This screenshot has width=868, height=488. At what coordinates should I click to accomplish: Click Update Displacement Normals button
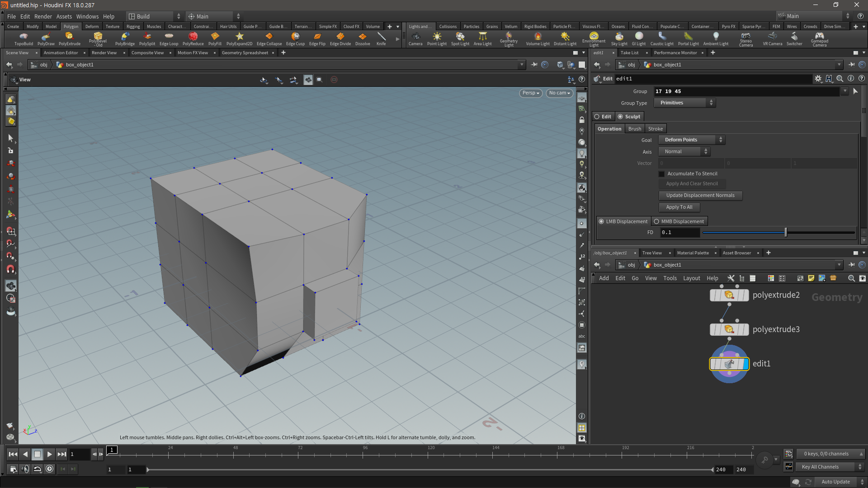[x=700, y=196]
